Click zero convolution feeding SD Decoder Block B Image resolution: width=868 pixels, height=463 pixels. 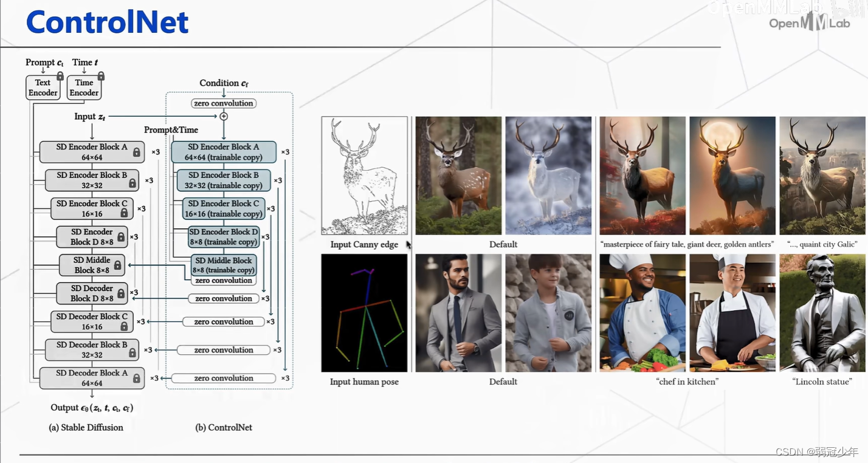224,350
